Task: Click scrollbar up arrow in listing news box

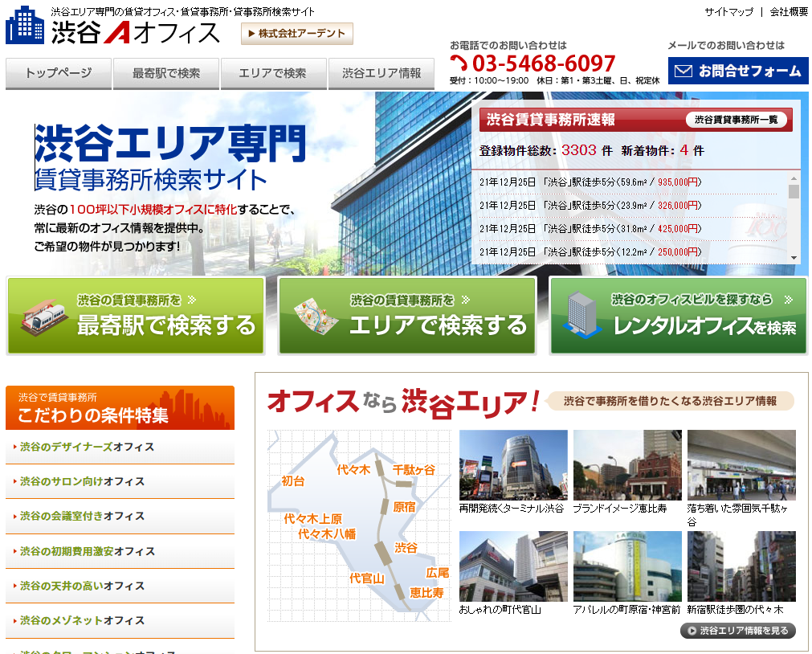Action: coord(794,178)
